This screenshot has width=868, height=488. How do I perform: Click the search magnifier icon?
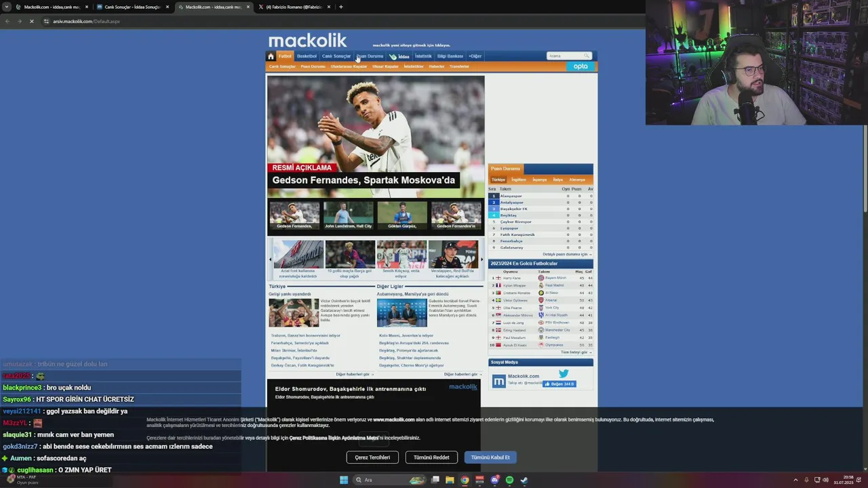[x=587, y=56]
